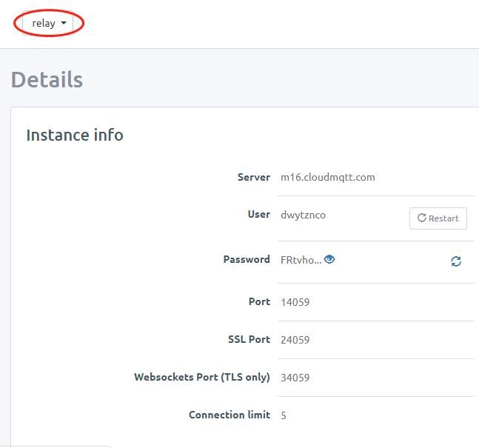
Task: Click the SSL Port field label
Action: pos(249,339)
